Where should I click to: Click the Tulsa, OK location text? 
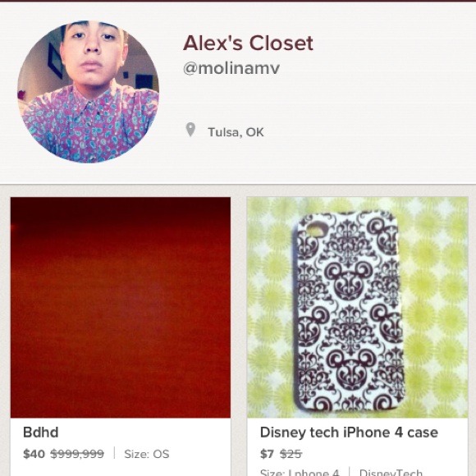pos(236,132)
